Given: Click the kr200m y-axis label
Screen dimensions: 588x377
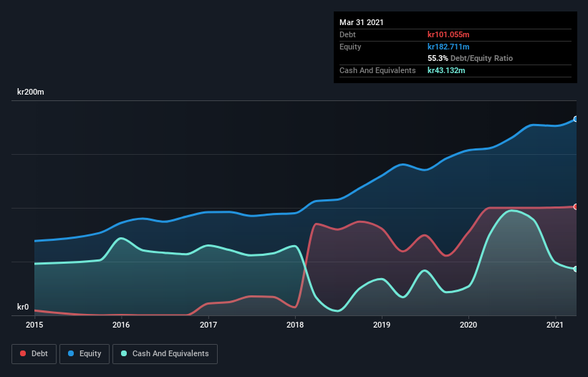Looking at the screenshot, I should [31, 92].
